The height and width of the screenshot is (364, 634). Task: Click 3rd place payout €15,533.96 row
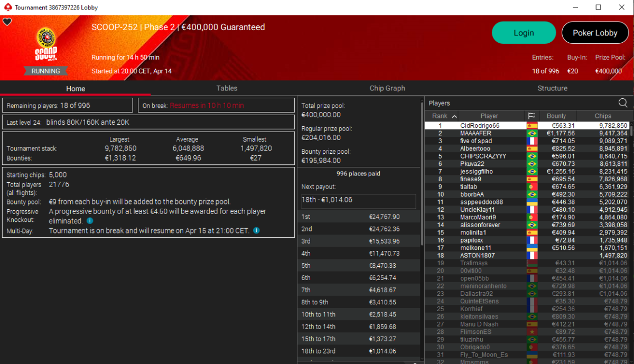pos(359,241)
